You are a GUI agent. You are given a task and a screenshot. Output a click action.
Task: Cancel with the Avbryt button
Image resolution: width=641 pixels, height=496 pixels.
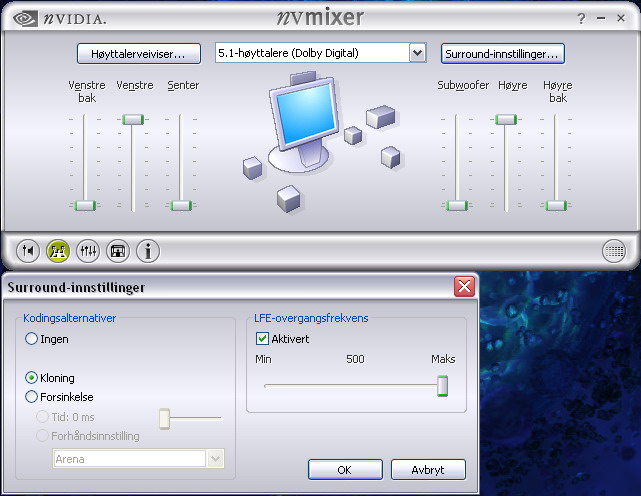point(428,469)
